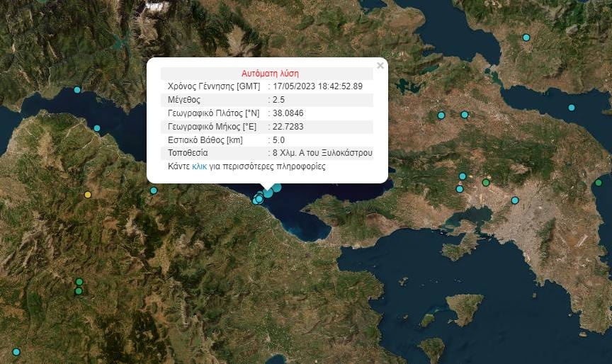Select the yellow earthquake marker
The width and height of the screenshot is (612, 364).
click(88, 195)
